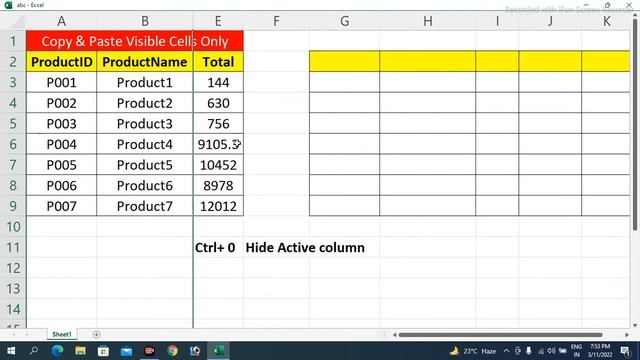Select the 'Hide Active column' text
Viewport: 640px width, 360px height.
coord(305,247)
